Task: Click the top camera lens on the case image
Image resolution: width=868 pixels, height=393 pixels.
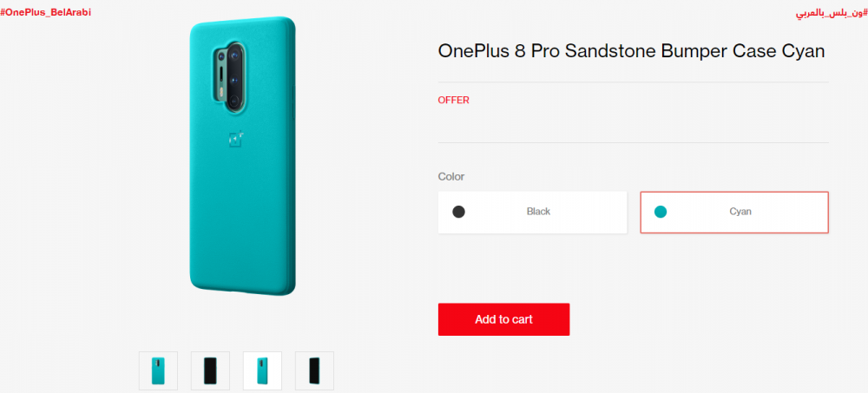Action: (233, 56)
